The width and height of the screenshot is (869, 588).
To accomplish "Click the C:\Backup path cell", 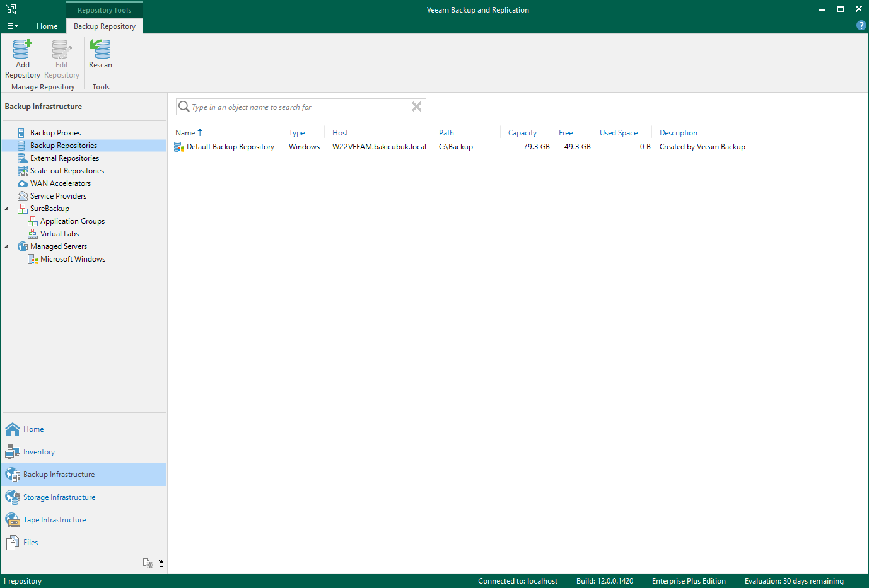I will (456, 147).
